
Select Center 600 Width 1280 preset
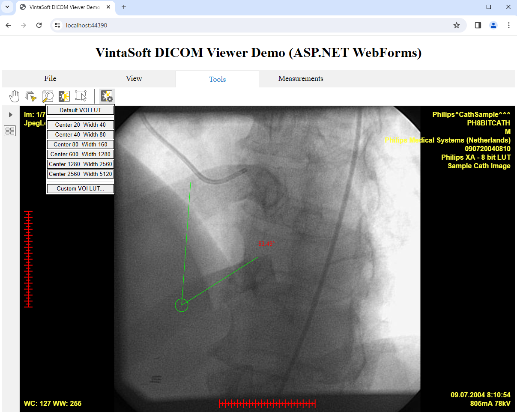(81, 155)
